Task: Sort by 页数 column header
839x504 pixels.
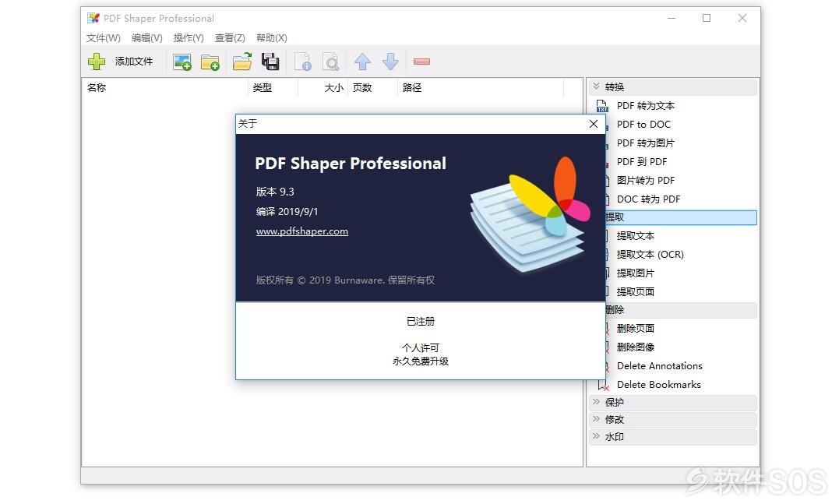Action: (x=372, y=88)
